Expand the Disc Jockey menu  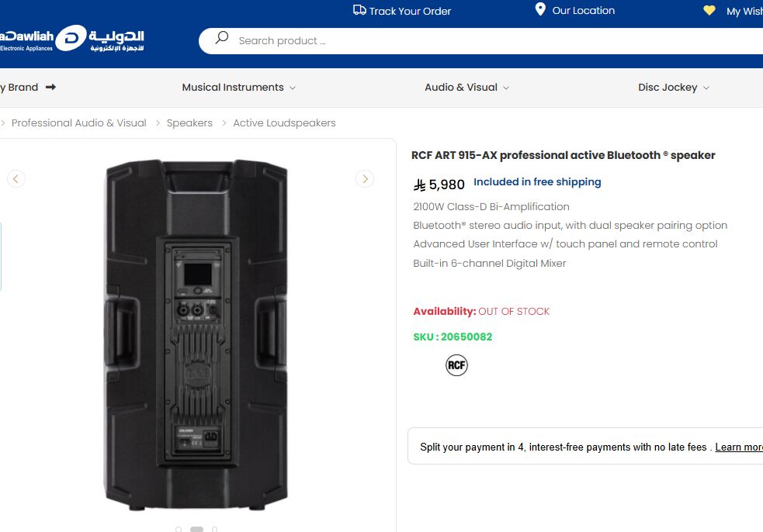click(674, 88)
